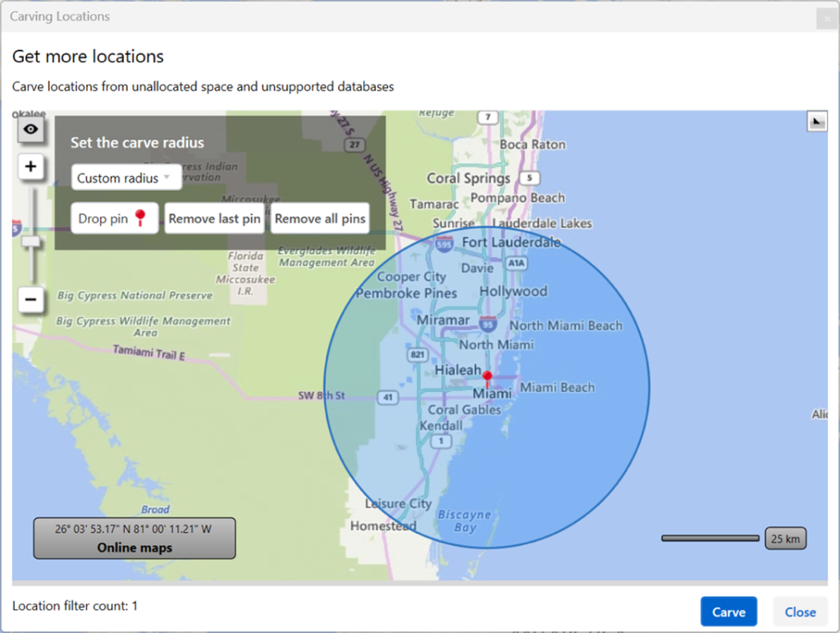Viewport: 840px width, 633px height.
Task: Click the Online maps button
Action: 135,538
